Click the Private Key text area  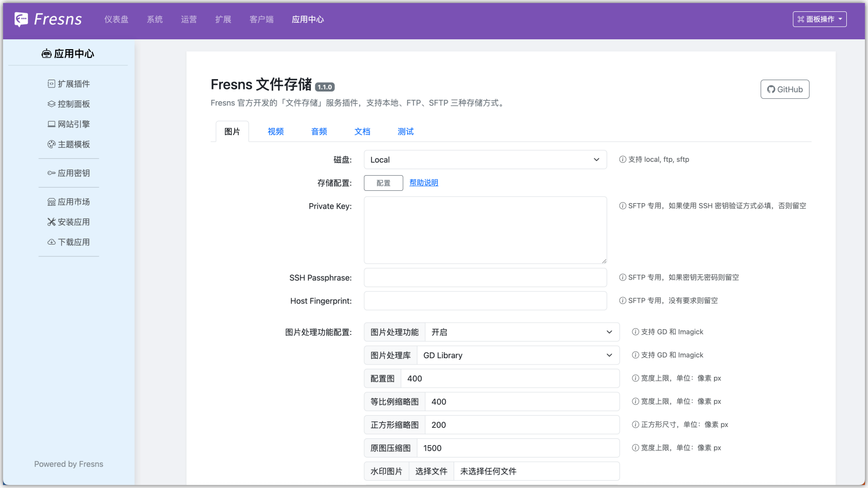[485, 230]
